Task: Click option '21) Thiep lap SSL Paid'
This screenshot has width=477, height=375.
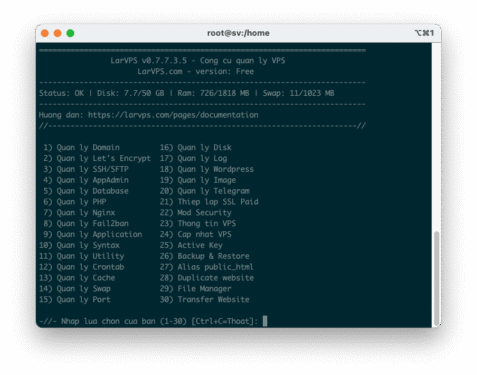Action: (x=209, y=202)
